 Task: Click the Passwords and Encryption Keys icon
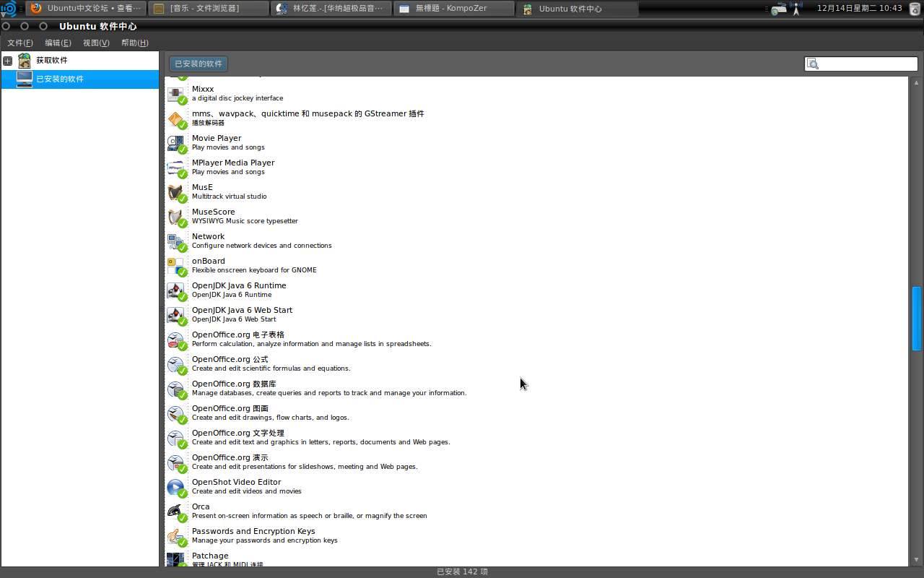point(176,536)
